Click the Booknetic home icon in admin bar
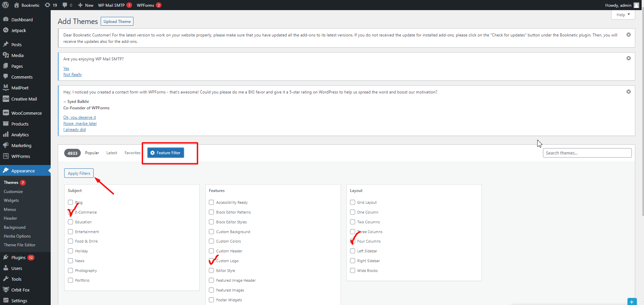Image resolution: width=644 pixels, height=305 pixels. tap(17, 5)
